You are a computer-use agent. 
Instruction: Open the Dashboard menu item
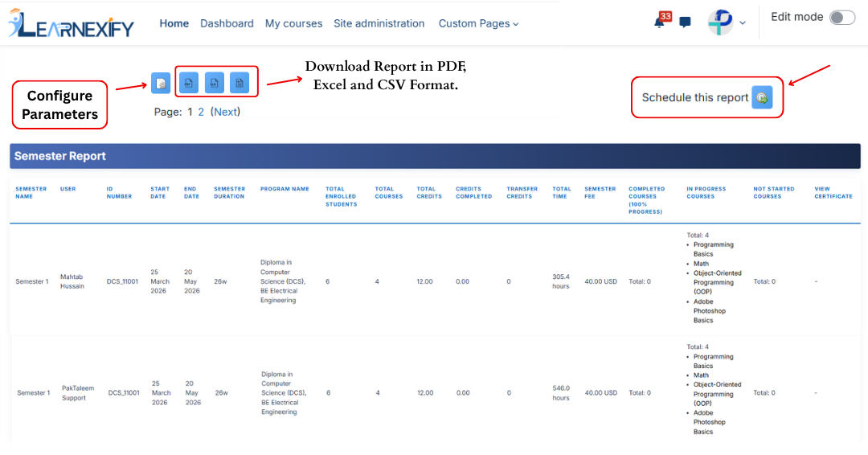pyautogui.click(x=227, y=23)
